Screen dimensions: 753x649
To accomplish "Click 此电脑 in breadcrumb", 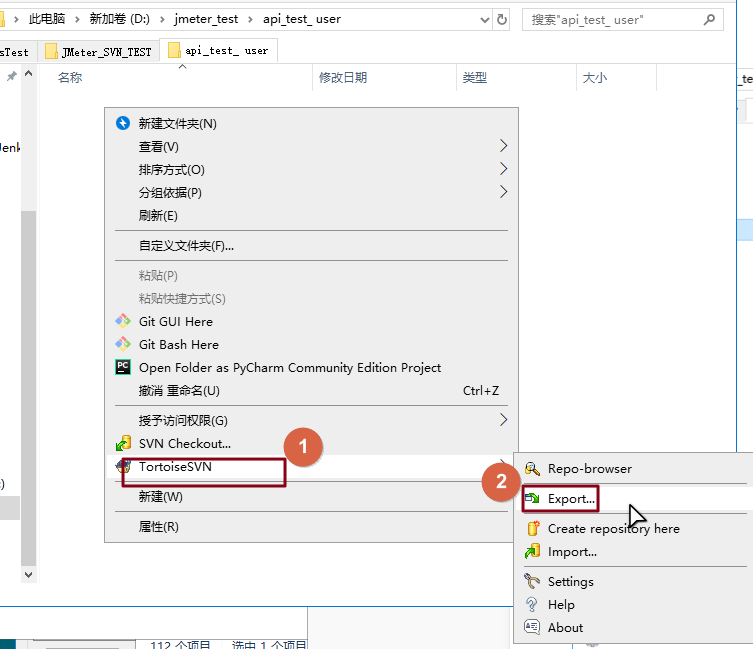I will pyautogui.click(x=47, y=19).
